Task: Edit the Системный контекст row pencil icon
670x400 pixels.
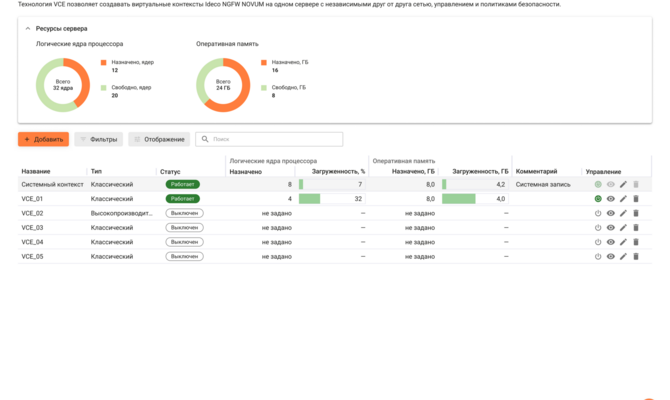Action: pos(623,184)
